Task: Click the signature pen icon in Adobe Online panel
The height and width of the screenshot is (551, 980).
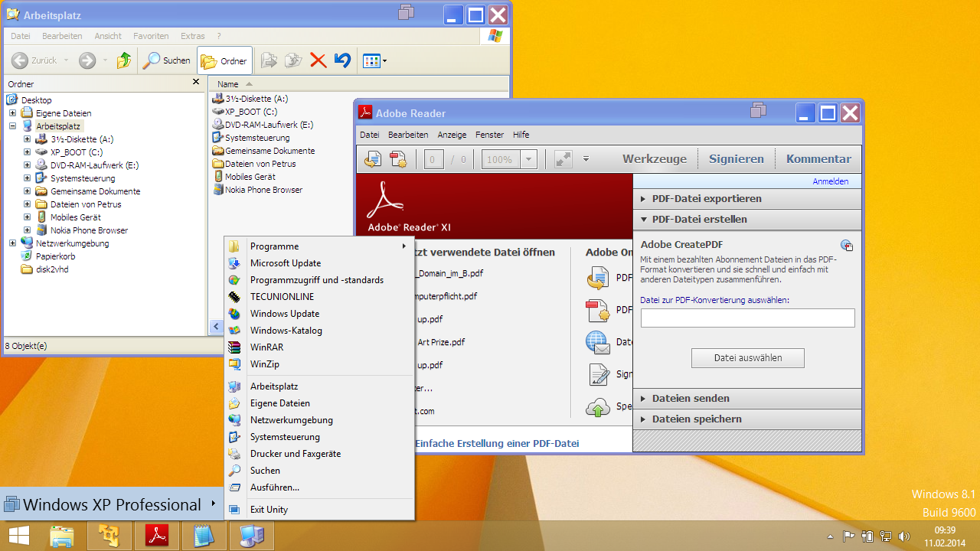Action: point(597,374)
